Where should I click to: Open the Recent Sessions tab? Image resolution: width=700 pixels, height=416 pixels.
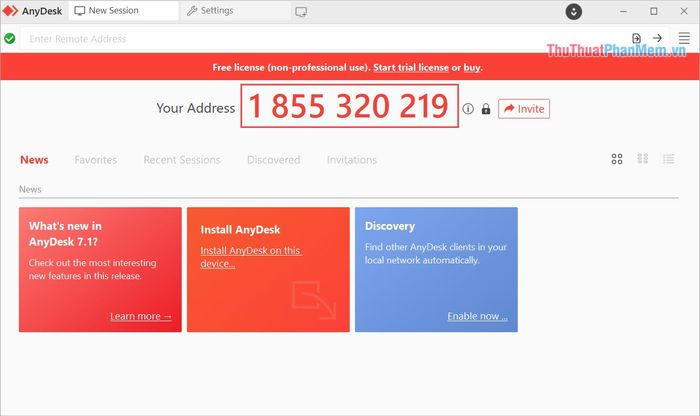(182, 160)
